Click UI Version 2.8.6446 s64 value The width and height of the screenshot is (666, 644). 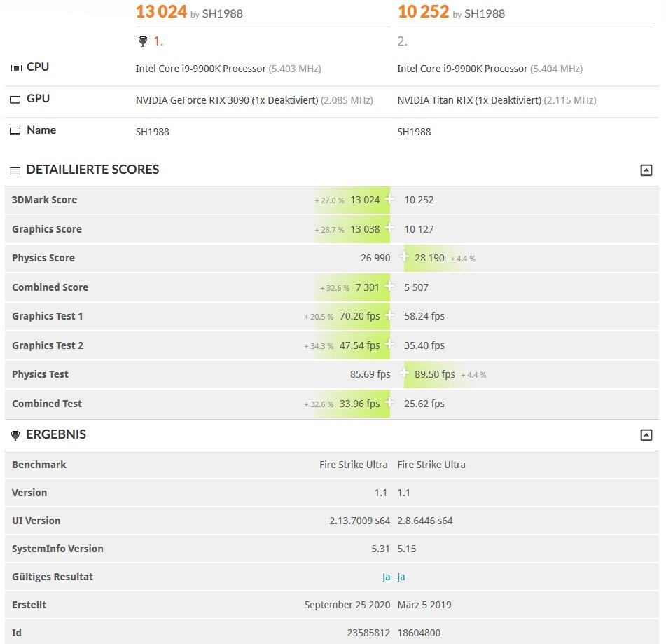pos(425,521)
